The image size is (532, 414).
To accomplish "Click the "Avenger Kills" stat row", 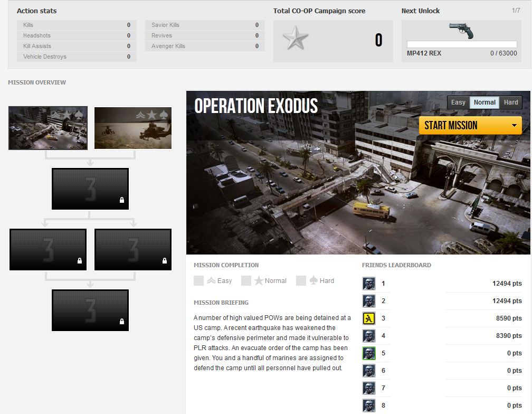I will [205, 46].
